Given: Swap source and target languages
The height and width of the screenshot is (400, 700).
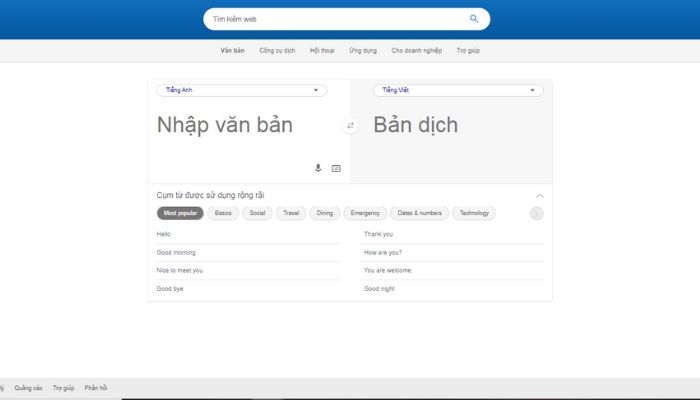Looking at the screenshot, I should pyautogui.click(x=350, y=125).
